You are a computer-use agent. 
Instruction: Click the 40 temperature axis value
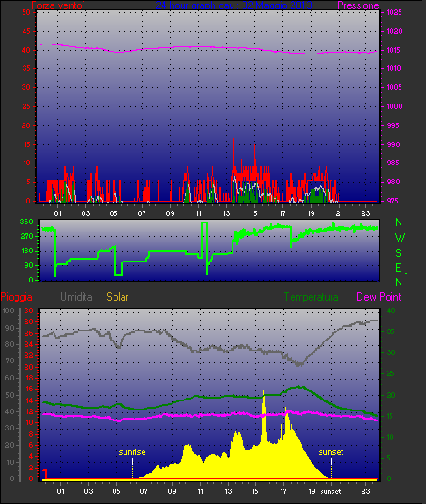[391, 311]
